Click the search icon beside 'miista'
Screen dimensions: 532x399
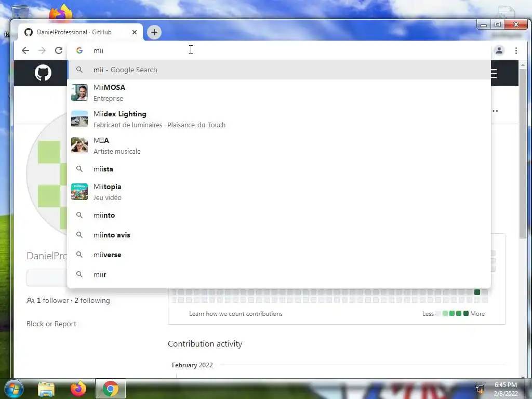click(x=79, y=169)
